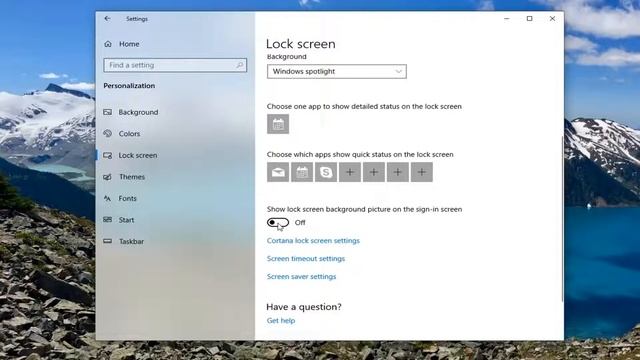This screenshot has height=360, width=640.
Task: Click the Home house icon
Action: pos(108,44)
